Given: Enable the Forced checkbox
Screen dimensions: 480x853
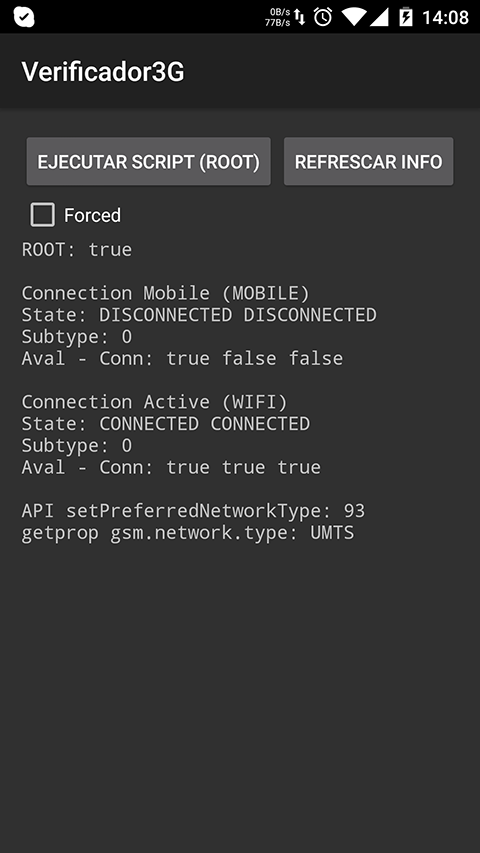Looking at the screenshot, I should pyautogui.click(x=42, y=215).
